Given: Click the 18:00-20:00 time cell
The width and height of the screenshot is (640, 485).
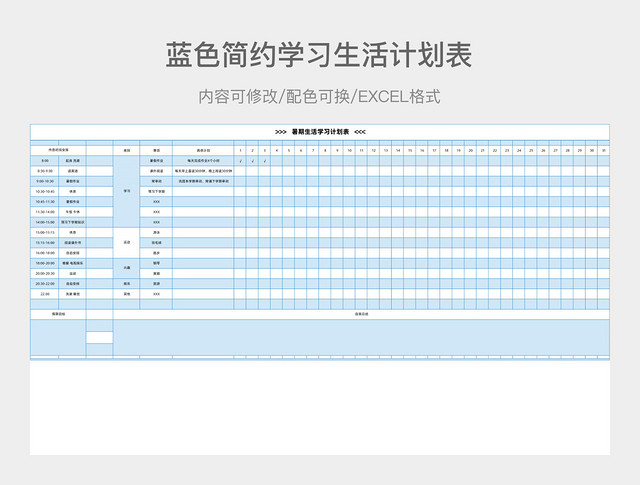Looking at the screenshot, I should click(45, 263).
